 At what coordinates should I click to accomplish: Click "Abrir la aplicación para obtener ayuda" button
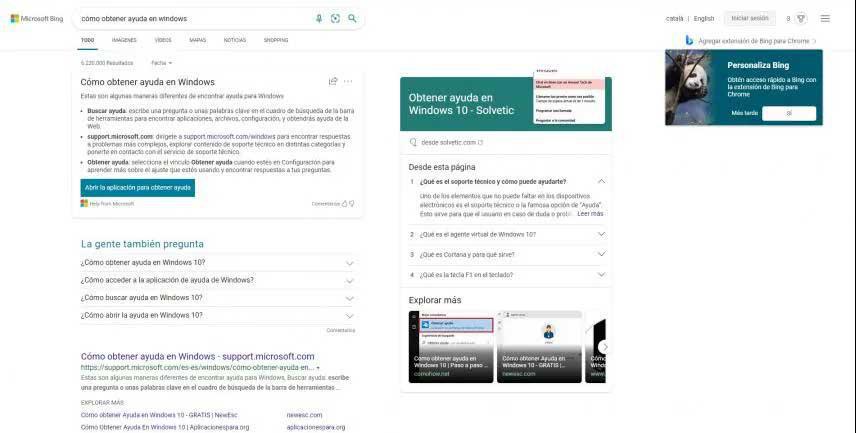point(138,188)
